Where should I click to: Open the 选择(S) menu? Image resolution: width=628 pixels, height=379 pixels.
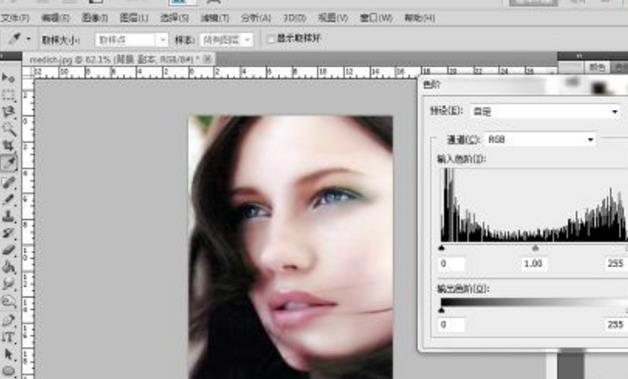pos(174,18)
